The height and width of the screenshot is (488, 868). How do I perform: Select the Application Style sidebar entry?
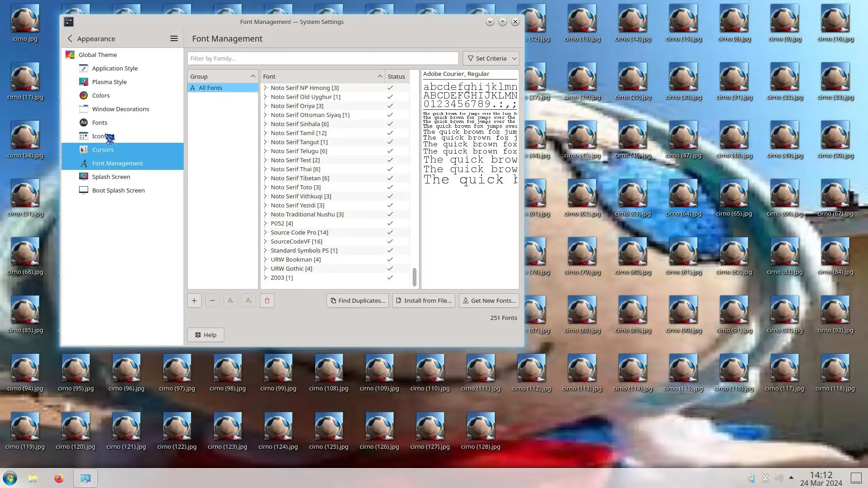115,68
